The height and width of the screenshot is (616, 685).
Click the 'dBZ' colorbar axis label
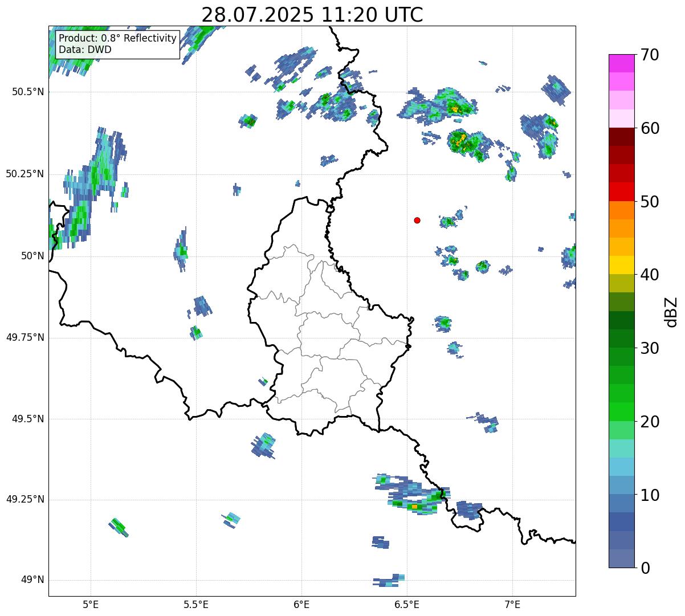click(x=672, y=312)
